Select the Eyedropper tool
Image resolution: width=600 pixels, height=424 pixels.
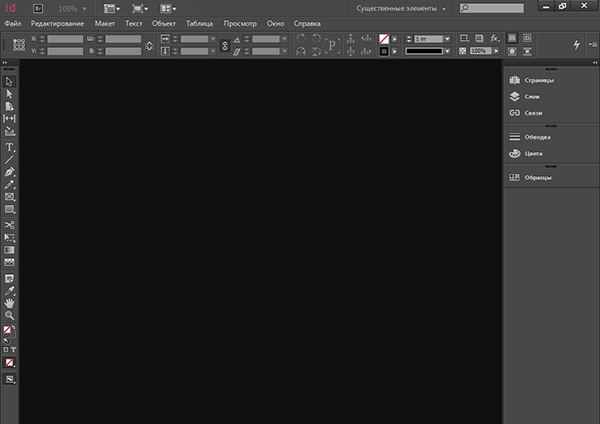coord(9,291)
